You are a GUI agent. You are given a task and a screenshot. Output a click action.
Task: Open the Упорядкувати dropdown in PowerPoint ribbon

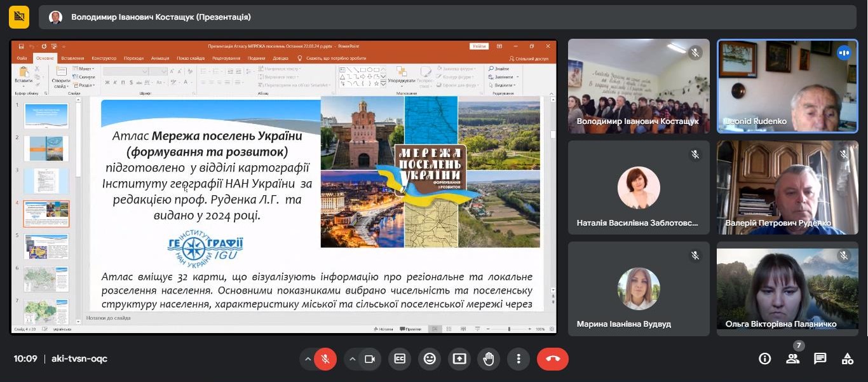click(401, 81)
